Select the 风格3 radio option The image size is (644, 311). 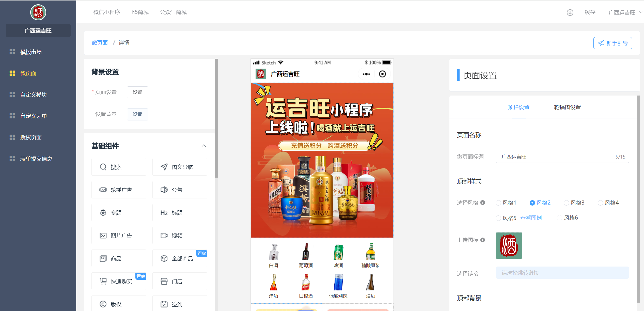point(566,203)
